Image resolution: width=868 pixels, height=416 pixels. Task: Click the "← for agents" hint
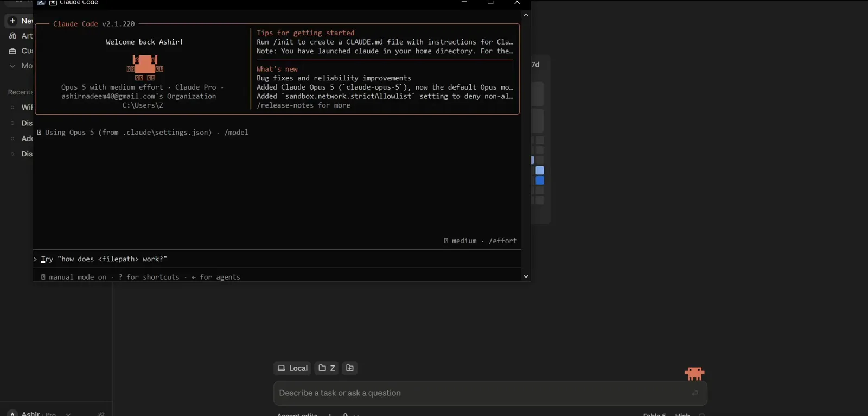click(216, 277)
